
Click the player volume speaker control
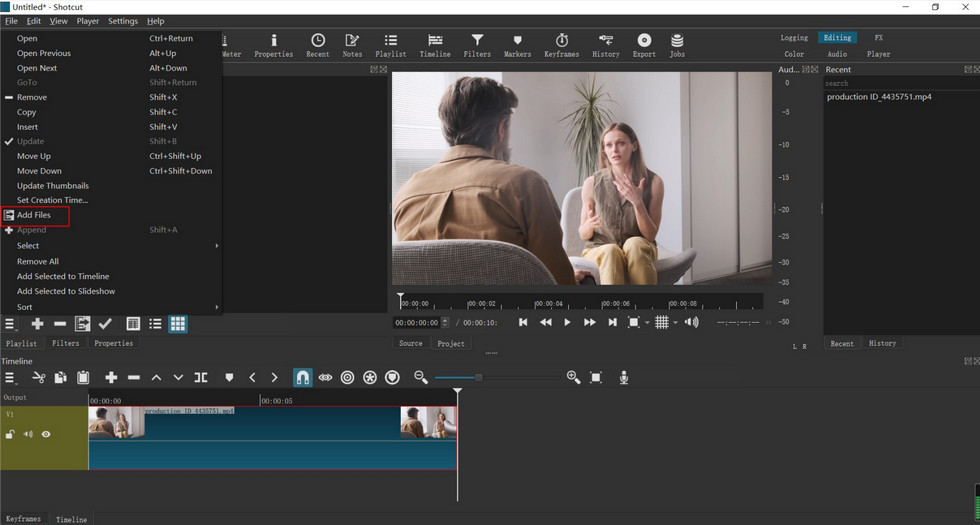(x=691, y=322)
